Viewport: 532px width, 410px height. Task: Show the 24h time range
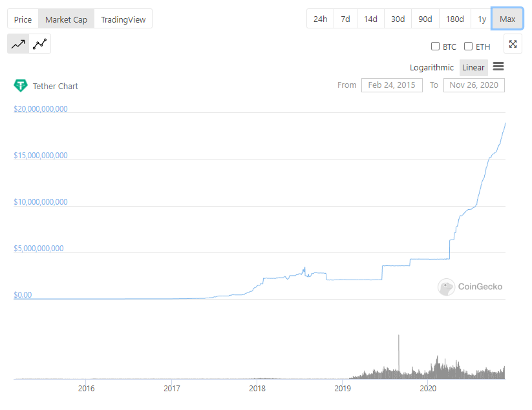click(320, 19)
